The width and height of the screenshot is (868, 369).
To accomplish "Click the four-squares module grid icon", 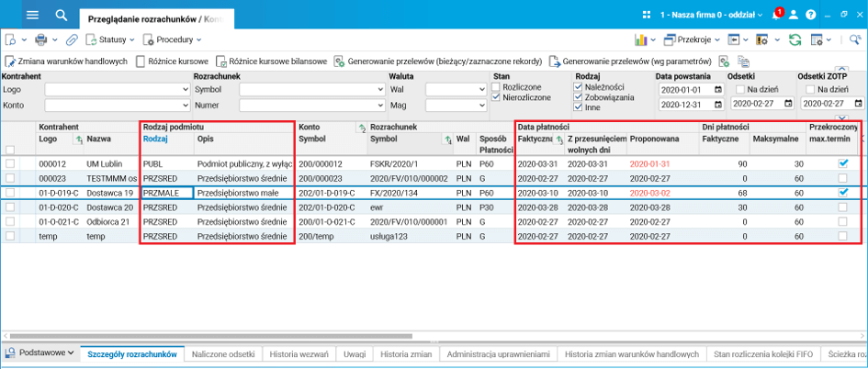I will point(647,15).
